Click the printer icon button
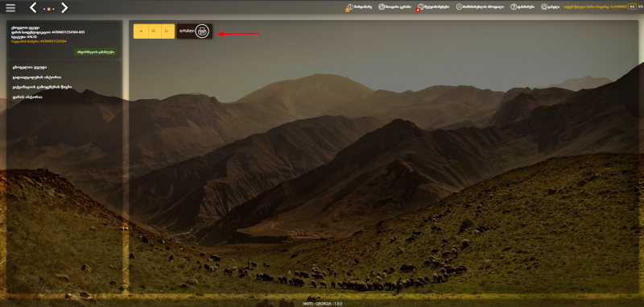 point(202,31)
